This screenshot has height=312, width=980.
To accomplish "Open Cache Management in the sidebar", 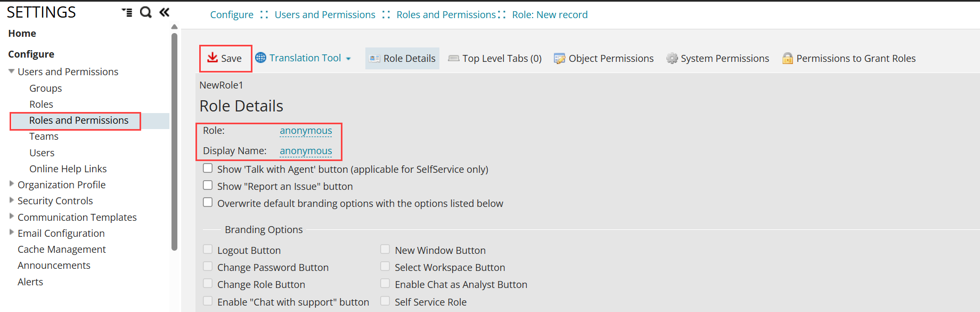I will click(x=62, y=250).
